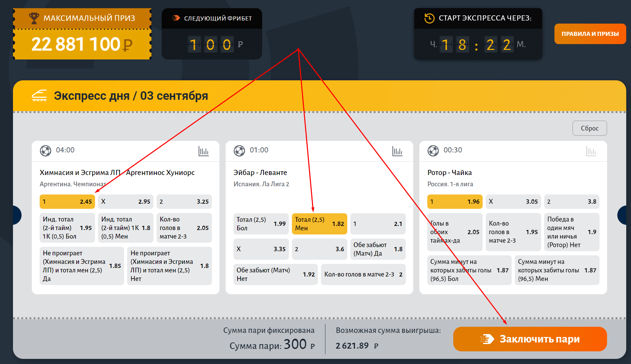Place the bet with Заключить пари
Image resolution: width=631 pixels, height=364 pixels.
click(530, 339)
